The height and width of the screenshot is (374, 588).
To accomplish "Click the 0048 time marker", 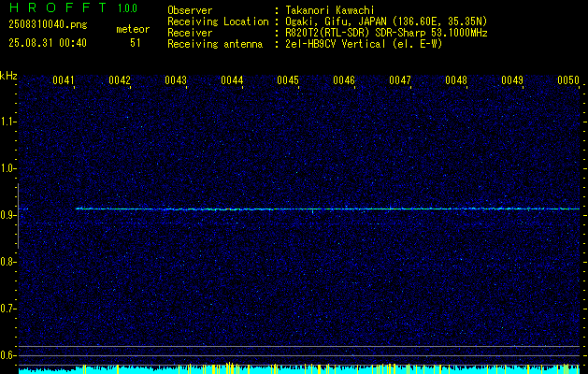I will [x=456, y=79].
